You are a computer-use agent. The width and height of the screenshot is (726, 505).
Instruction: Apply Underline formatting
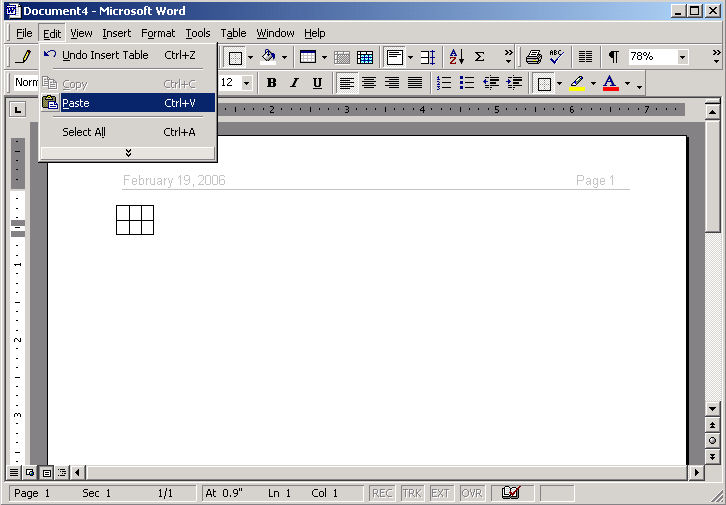(x=317, y=83)
